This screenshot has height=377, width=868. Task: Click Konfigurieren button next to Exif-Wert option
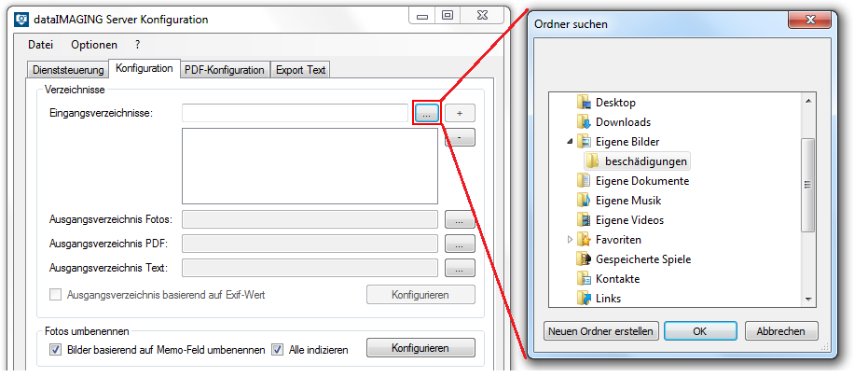(420, 294)
